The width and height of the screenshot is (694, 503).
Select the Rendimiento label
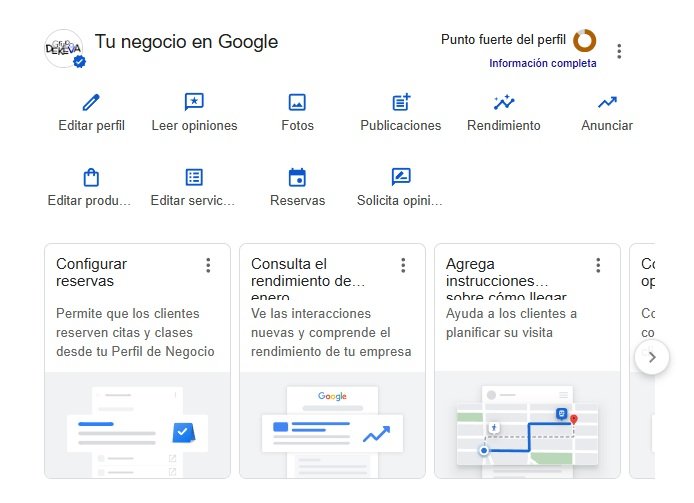tap(504, 126)
